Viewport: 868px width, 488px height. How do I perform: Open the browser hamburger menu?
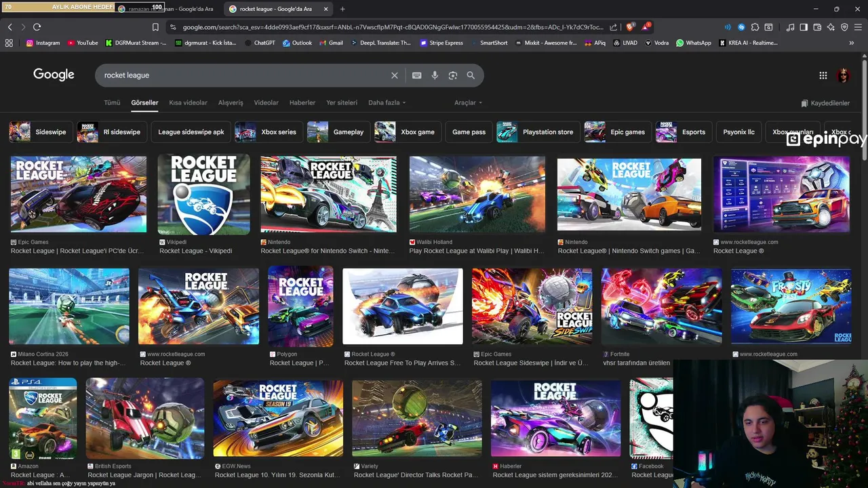859,27
